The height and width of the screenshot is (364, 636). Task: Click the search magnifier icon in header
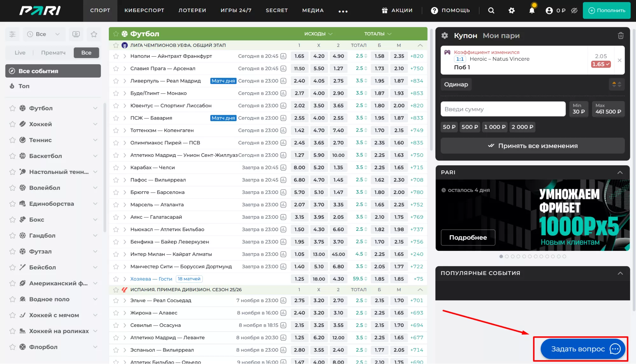(491, 10)
